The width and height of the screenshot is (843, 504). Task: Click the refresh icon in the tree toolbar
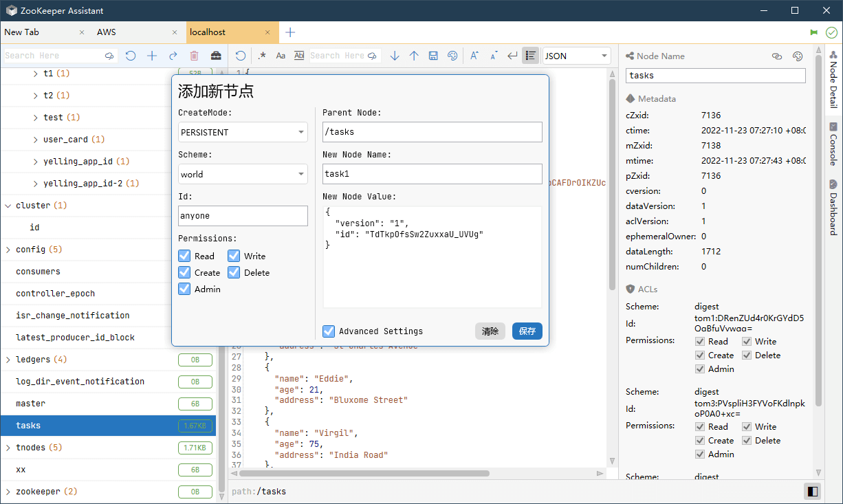tap(131, 56)
